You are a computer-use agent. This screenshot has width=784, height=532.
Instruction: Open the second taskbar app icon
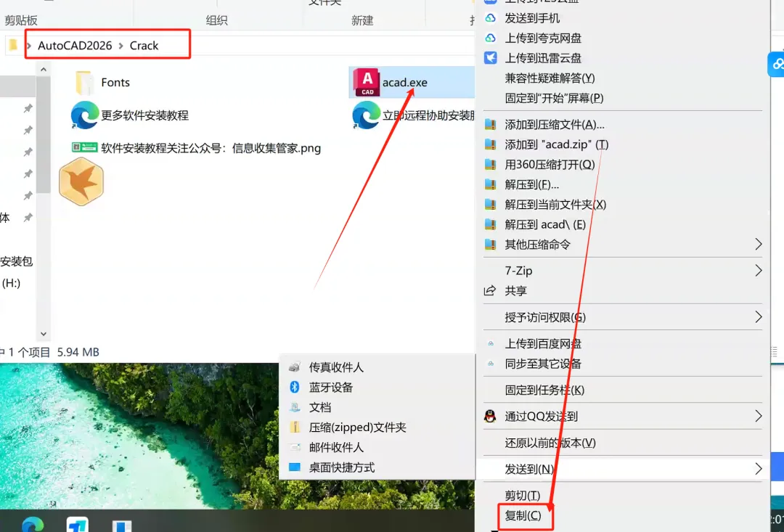click(x=78, y=525)
